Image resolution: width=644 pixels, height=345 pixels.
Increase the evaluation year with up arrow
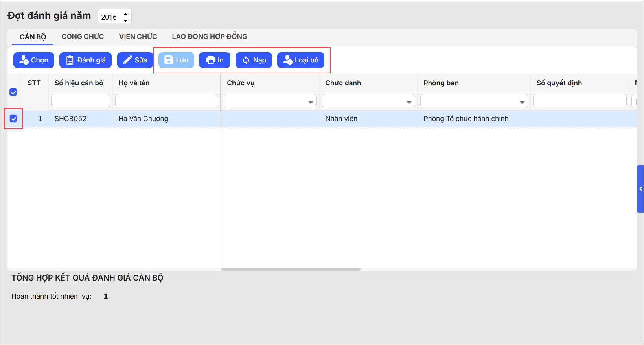125,14
